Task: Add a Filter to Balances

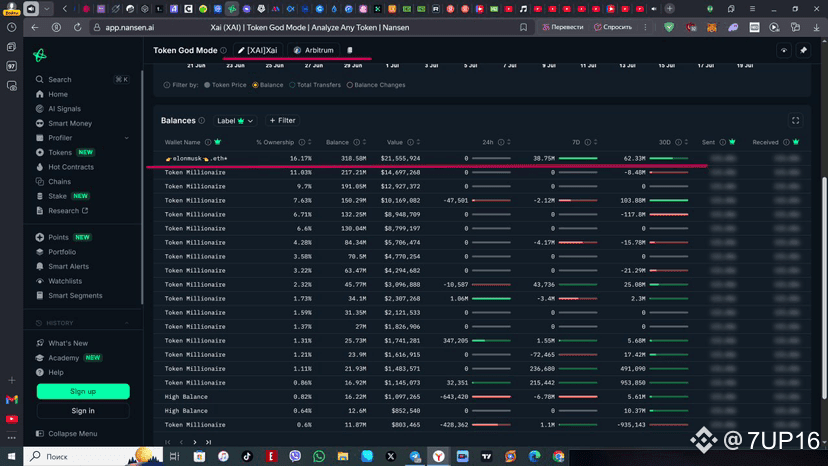Action: [283, 120]
